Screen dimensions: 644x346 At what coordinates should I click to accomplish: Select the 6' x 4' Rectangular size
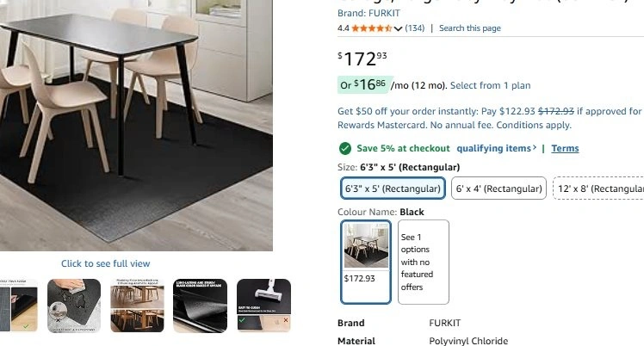click(498, 188)
